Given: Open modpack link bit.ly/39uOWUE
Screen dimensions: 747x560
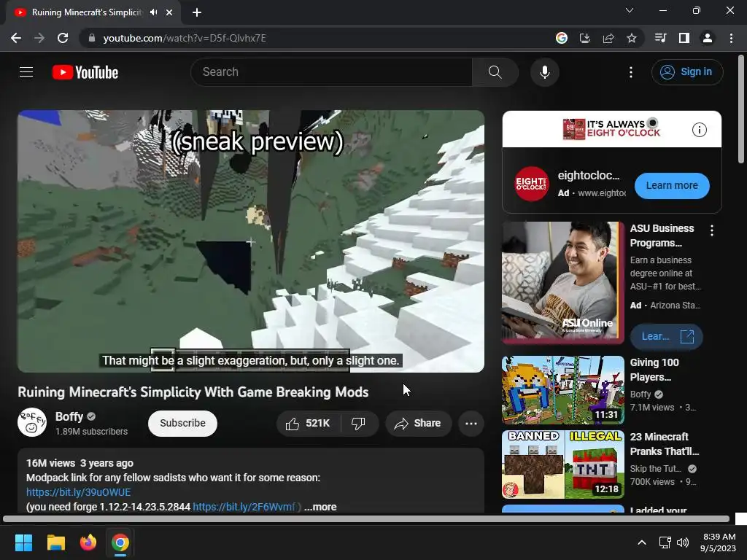Looking at the screenshot, I should pos(78,492).
